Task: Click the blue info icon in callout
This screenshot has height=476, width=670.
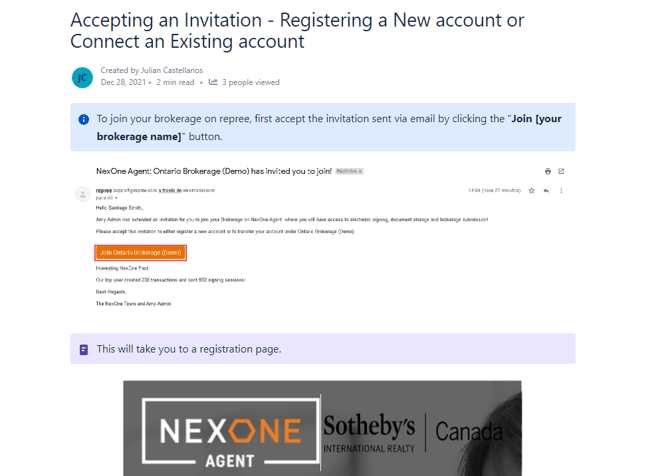Action: click(84, 119)
